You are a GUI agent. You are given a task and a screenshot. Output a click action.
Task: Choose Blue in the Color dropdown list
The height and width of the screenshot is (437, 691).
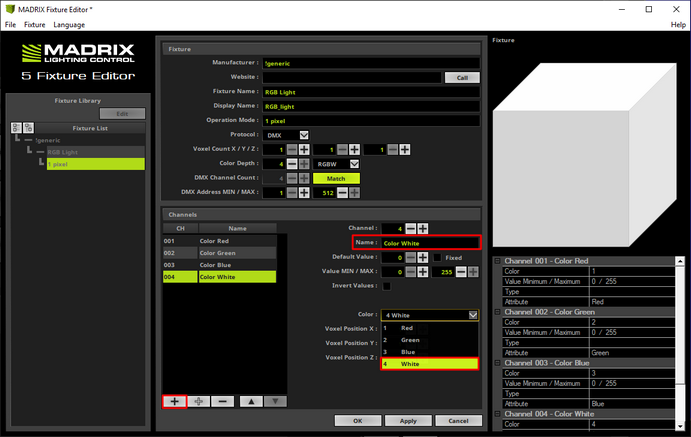coord(430,352)
